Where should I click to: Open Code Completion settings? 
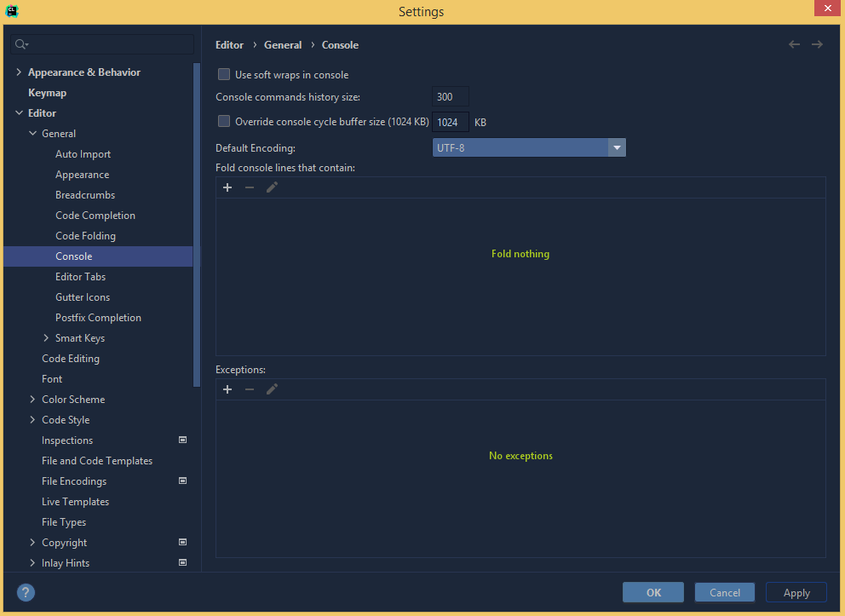pyautogui.click(x=95, y=216)
